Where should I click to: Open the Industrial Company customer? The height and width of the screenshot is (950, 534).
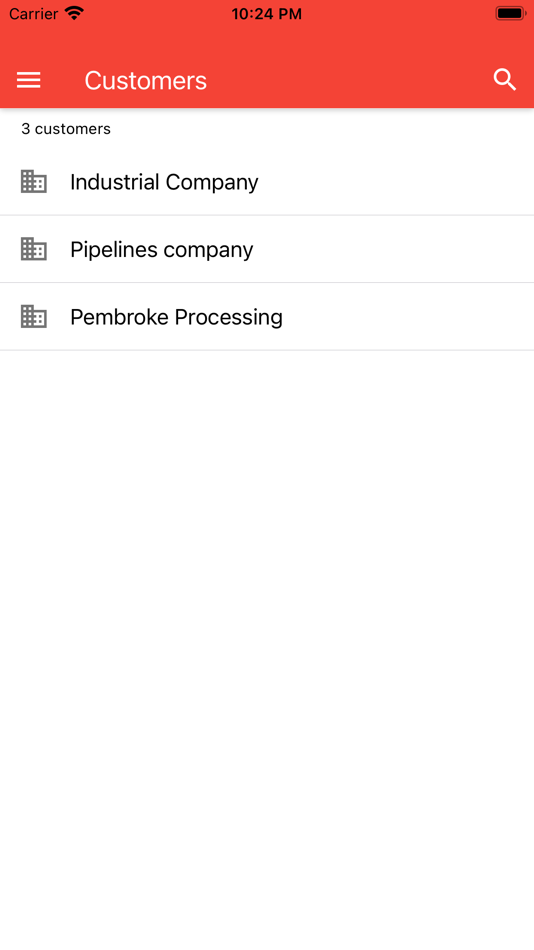(x=267, y=182)
